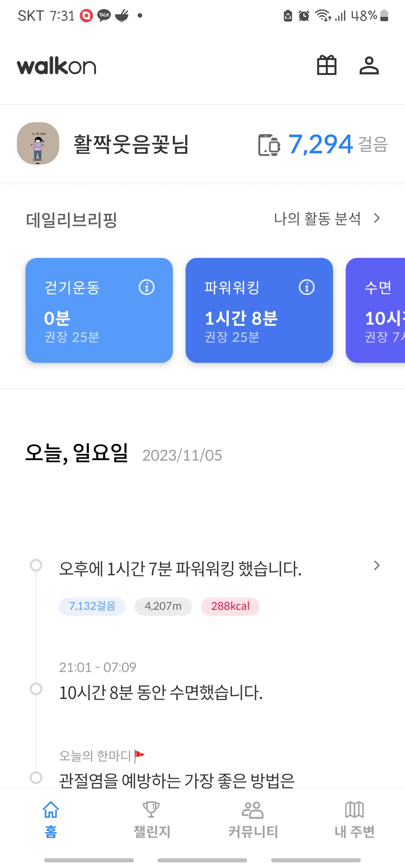Tap the 4,207m distance chip
Viewport: 405px width, 868px height.
click(163, 606)
